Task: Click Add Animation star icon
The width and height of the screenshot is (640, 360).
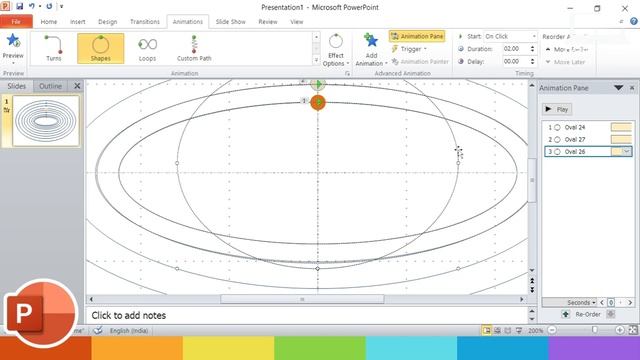Action: point(371,41)
